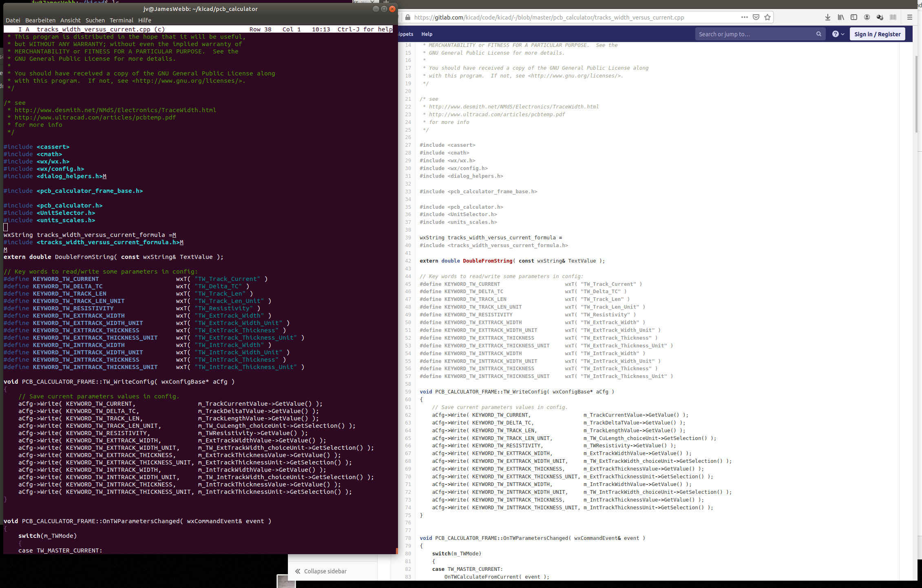Open the Bearbeiten terminal menu
The height and width of the screenshot is (588, 922).
coord(40,20)
